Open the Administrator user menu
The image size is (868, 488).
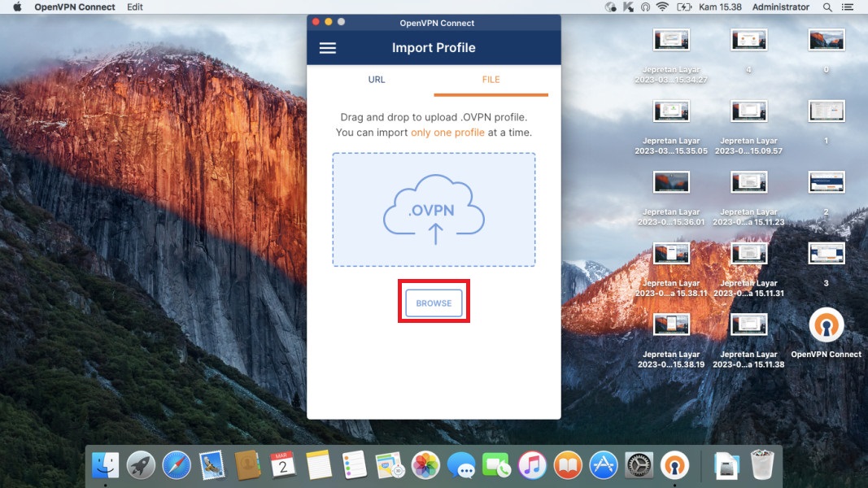pyautogui.click(x=780, y=7)
